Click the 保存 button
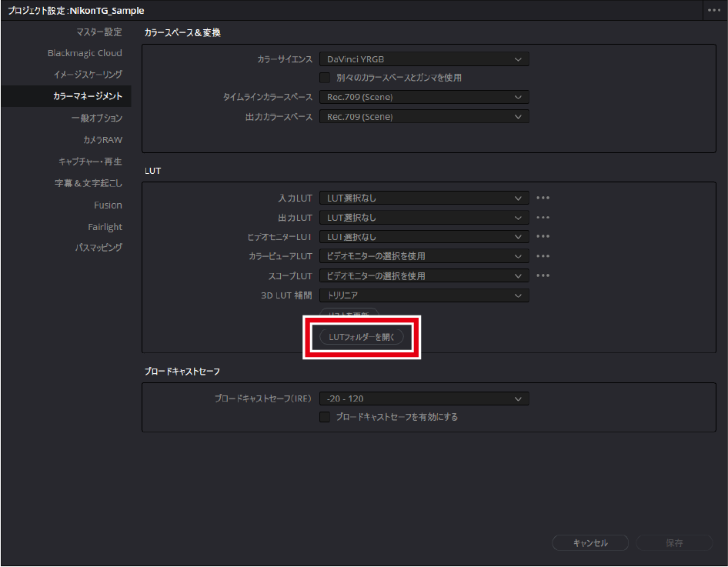The height and width of the screenshot is (567, 728). tap(673, 543)
